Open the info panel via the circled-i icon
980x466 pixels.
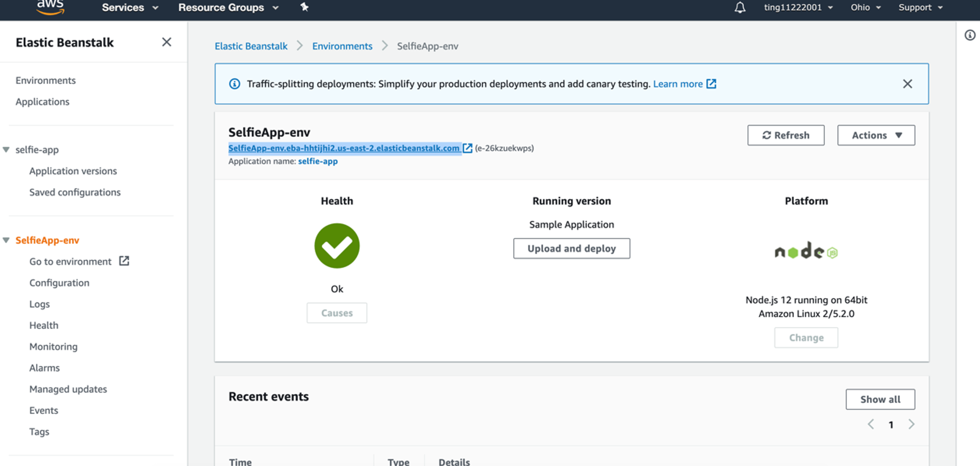click(x=970, y=34)
